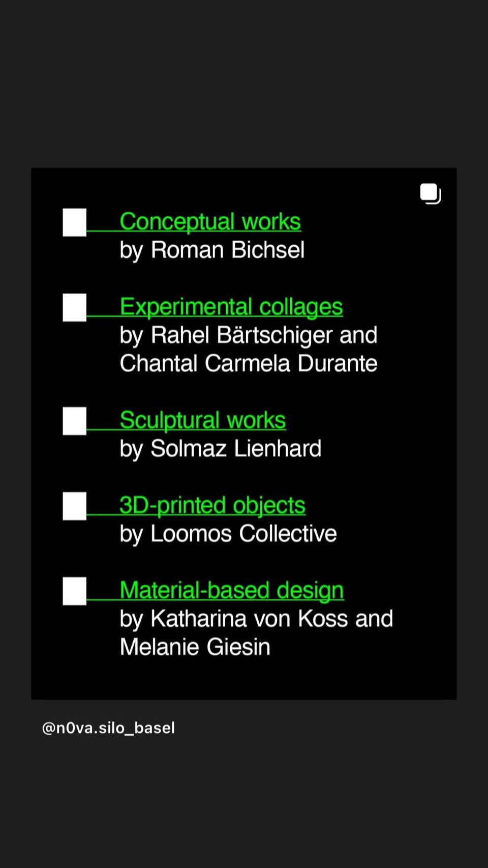488x868 pixels.
Task: Tap the multi-image carousel icon
Action: click(430, 194)
